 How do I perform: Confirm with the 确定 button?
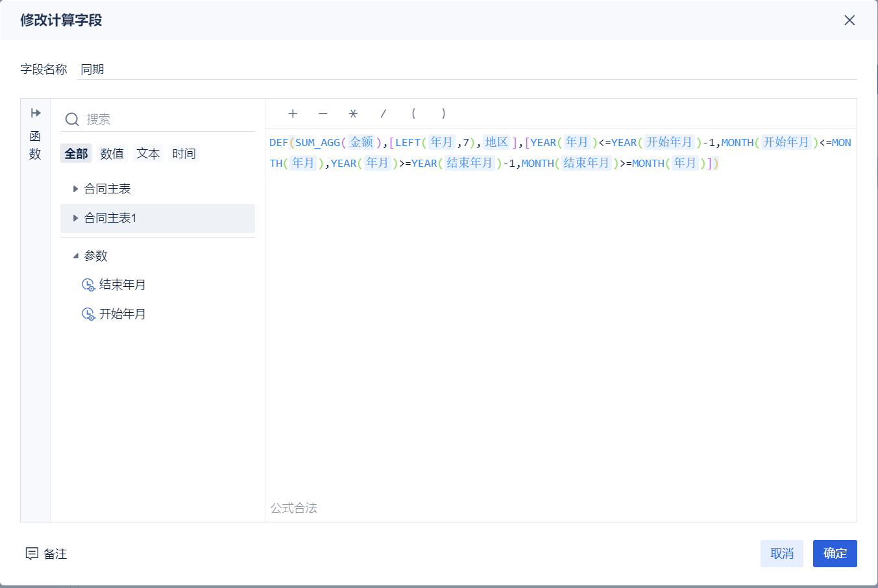tap(835, 554)
